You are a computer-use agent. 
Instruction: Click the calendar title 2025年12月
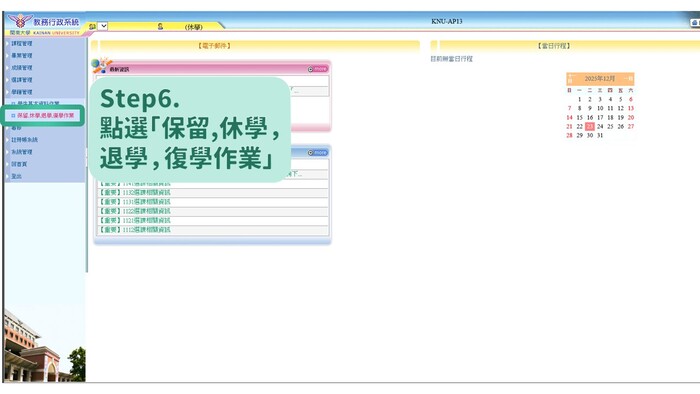click(x=600, y=79)
